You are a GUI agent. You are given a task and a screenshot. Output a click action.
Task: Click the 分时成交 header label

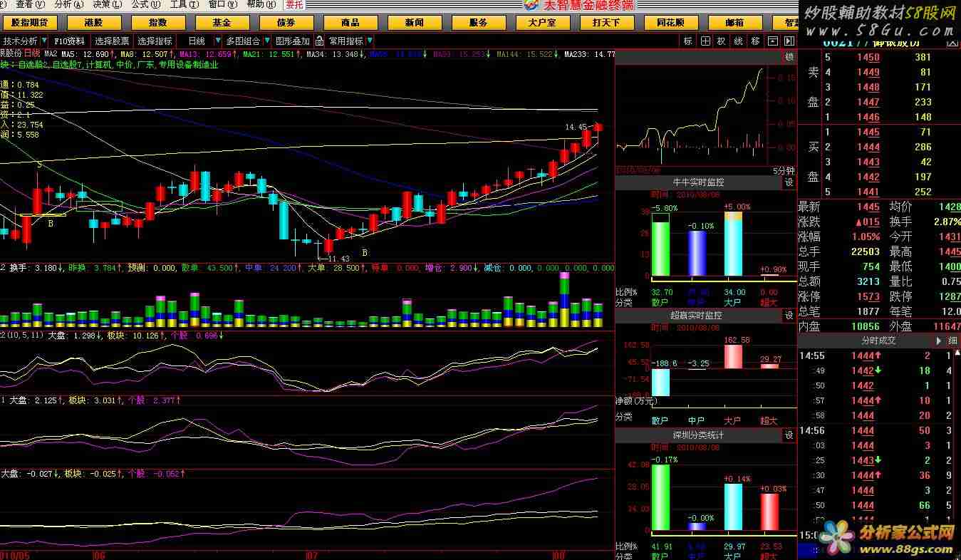click(x=878, y=341)
